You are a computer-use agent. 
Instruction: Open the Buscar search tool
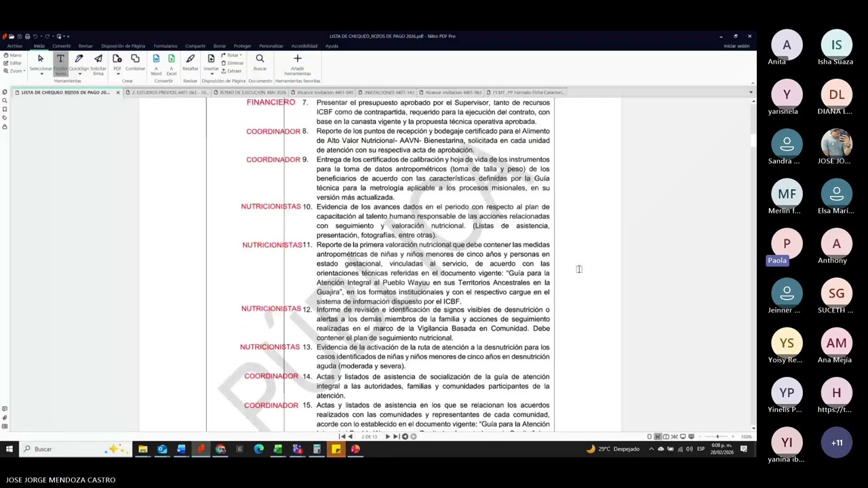pyautogui.click(x=260, y=62)
